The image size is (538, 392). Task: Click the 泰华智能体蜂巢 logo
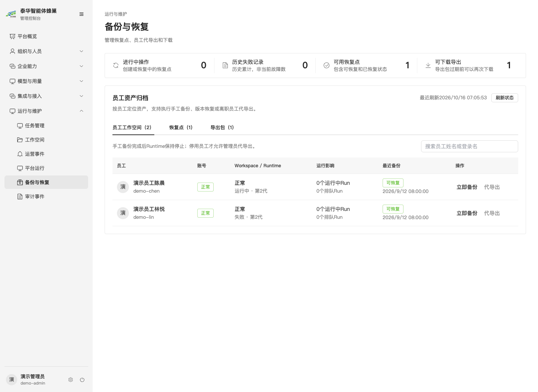[x=11, y=14]
